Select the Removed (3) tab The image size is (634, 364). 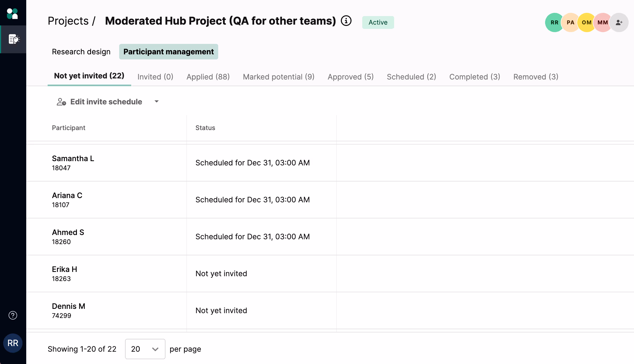[536, 77]
